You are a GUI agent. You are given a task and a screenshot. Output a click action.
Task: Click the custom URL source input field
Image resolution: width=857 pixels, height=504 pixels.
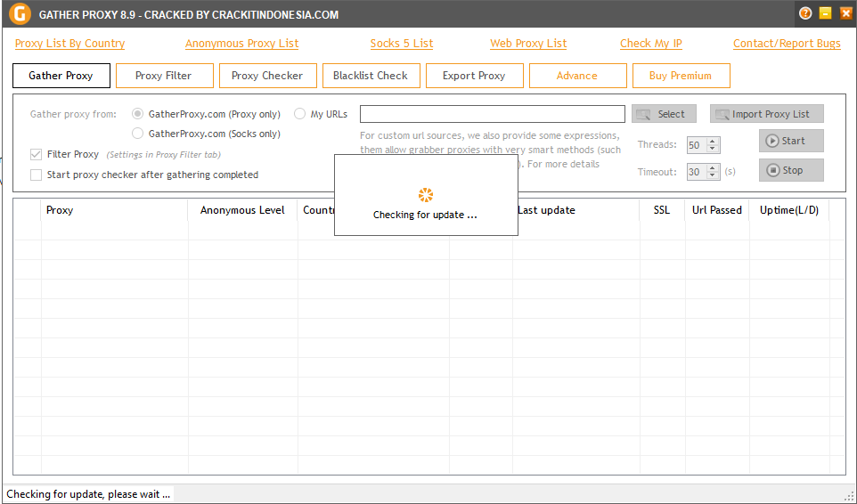coord(492,114)
